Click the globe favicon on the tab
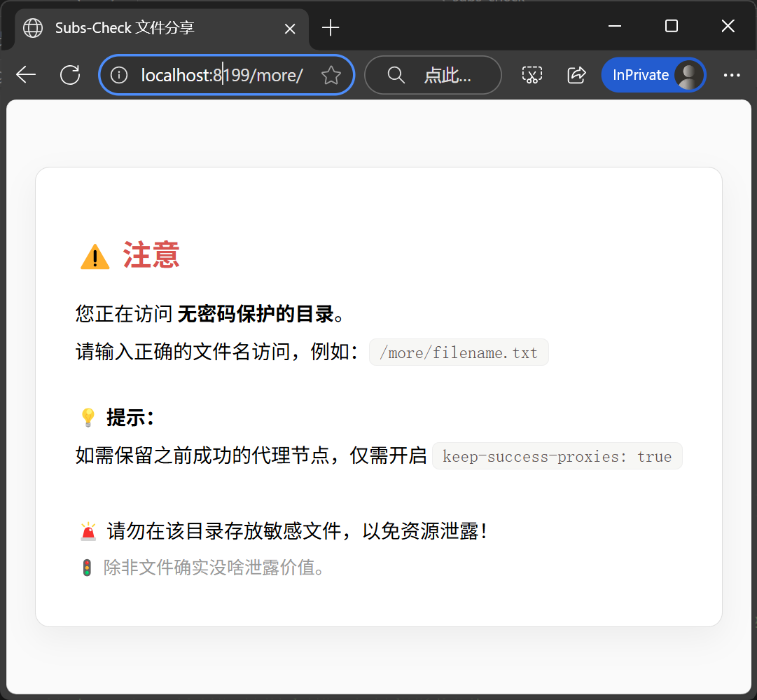 point(33,27)
